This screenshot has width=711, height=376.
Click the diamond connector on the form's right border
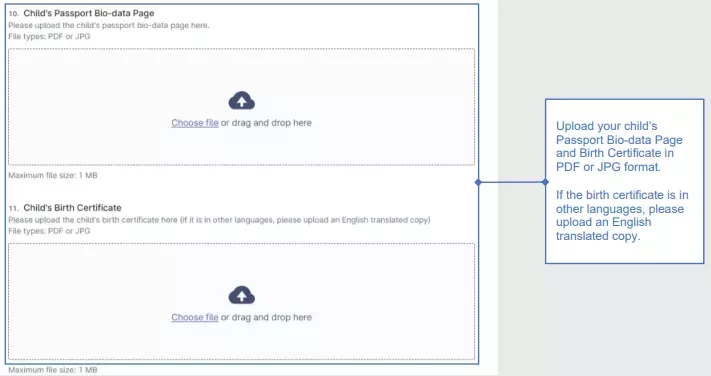(x=478, y=182)
